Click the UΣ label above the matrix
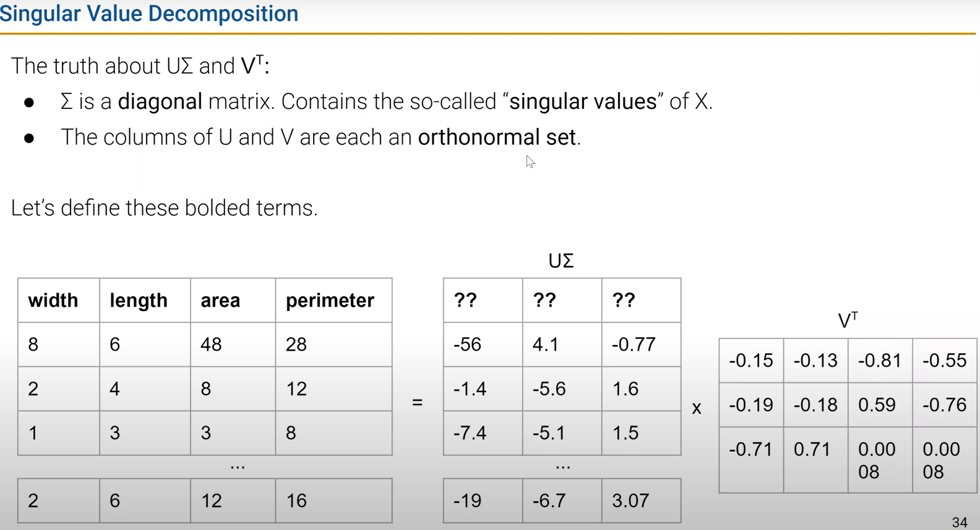This screenshot has width=980, height=530. click(561, 261)
